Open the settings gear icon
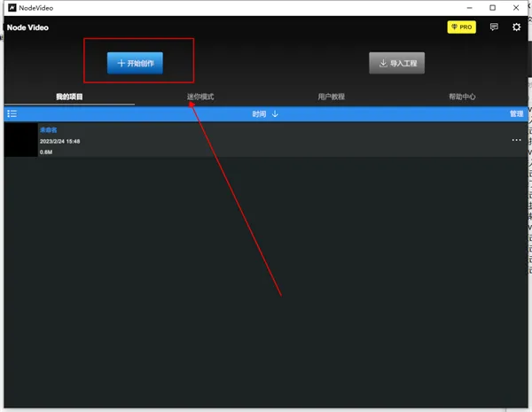This screenshot has height=412, width=532. [x=516, y=27]
